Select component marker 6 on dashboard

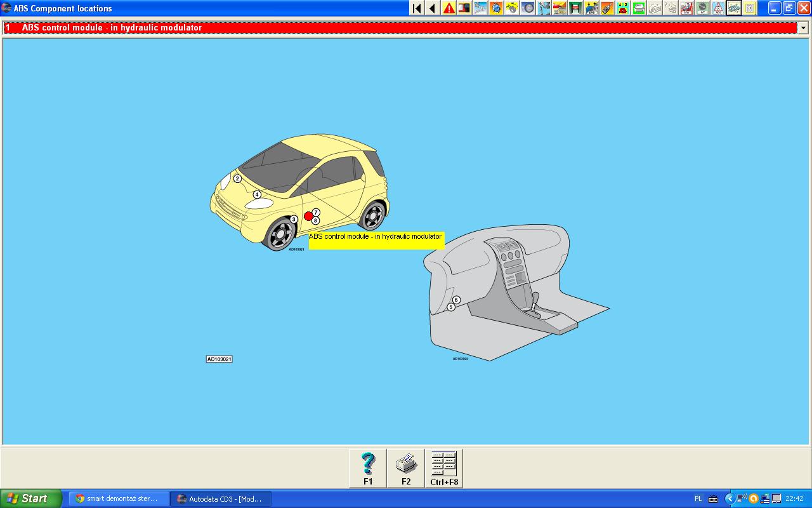coord(456,300)
